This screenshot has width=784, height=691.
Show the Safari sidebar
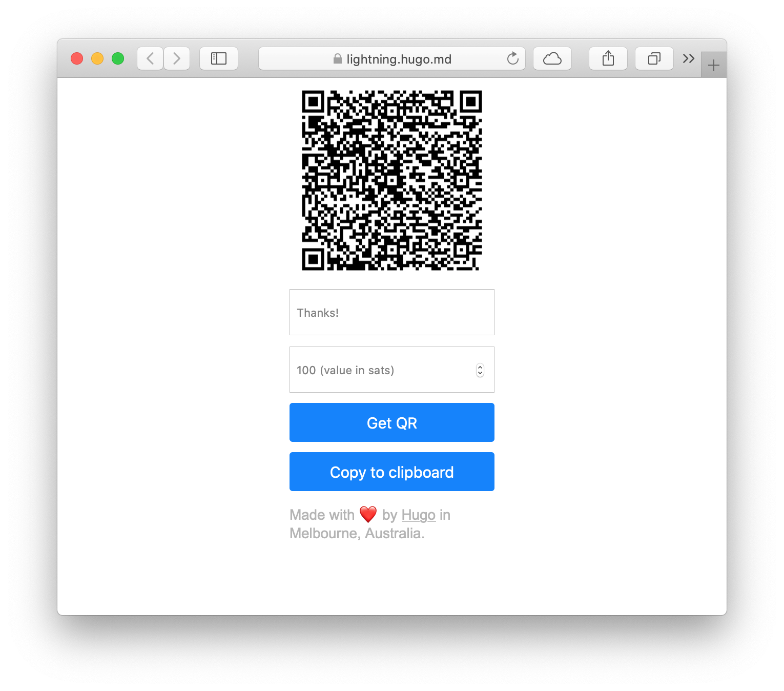click(219, 58)
